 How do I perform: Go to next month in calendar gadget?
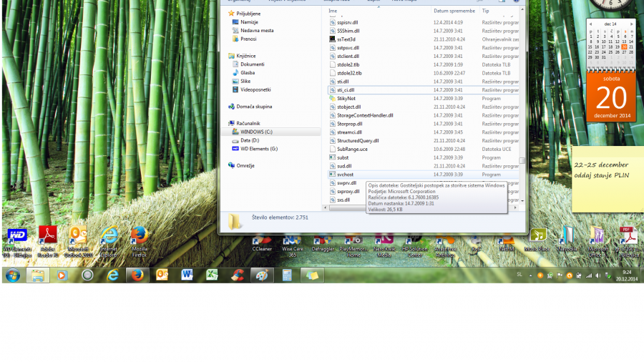coord(633,24)
